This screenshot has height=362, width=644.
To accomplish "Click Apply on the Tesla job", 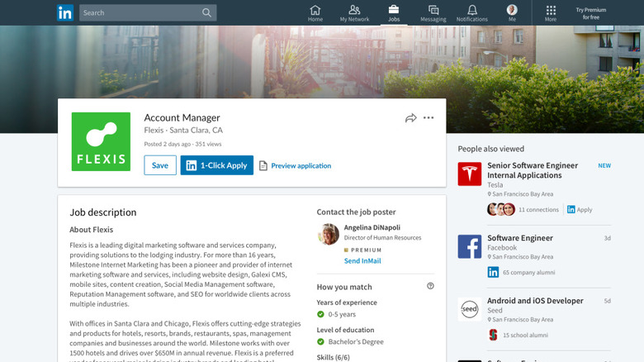I will coord(580,210).
